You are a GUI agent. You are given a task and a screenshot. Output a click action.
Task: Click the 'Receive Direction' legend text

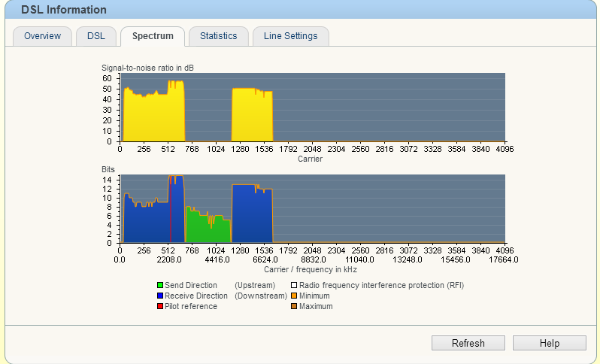pyautogui.click(x=196, y=296)
